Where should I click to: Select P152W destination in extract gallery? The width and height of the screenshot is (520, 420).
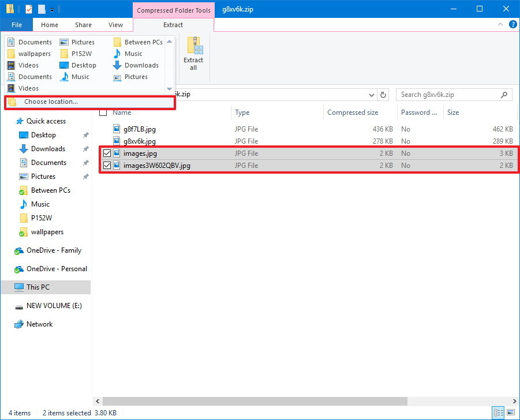click(76, 54)
